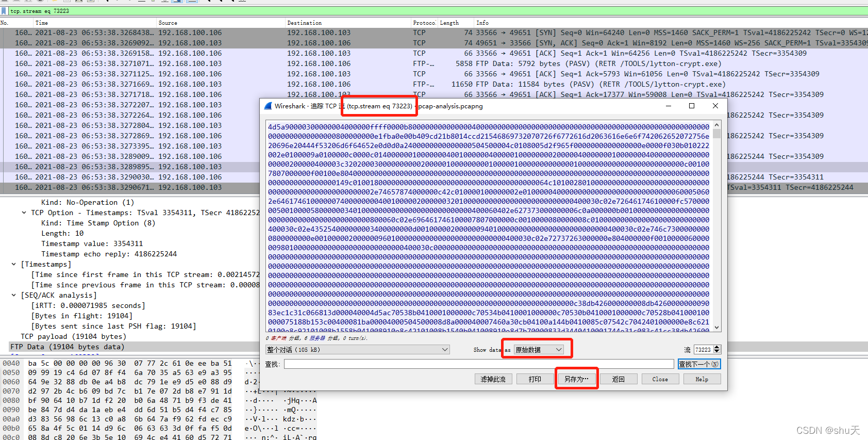The height and width of the screenshot is (440, 868).
Task: Click the display filter bookmark icon
Action: (5, 11)
